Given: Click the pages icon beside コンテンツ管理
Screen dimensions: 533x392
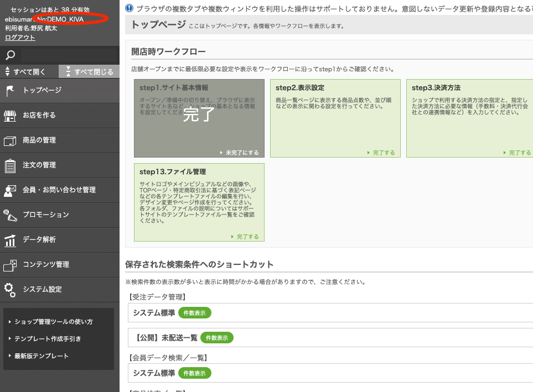Looking at the screenshot, I should click(10, 265).
